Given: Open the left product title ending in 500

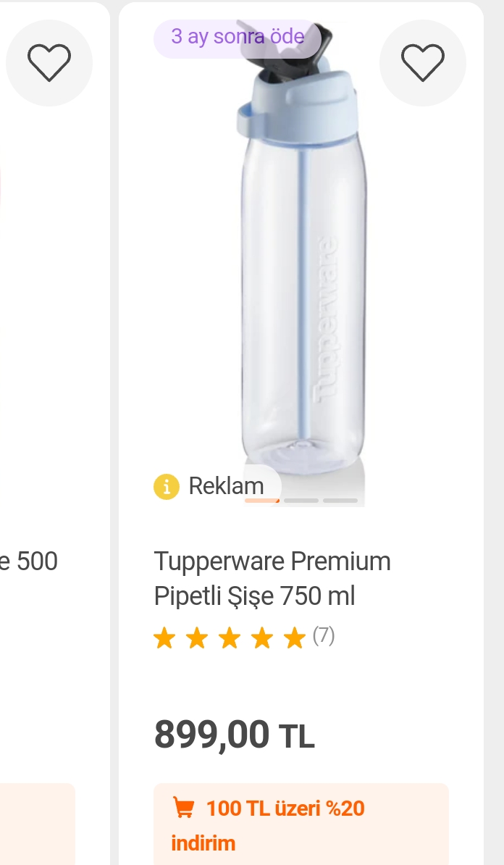Looking at the screenshot, I should point(29,561).
